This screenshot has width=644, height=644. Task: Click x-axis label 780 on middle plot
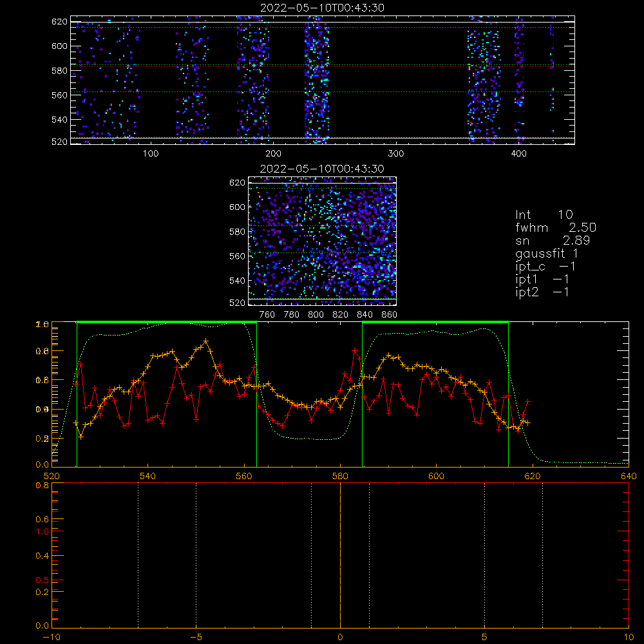tap(292, 315)
